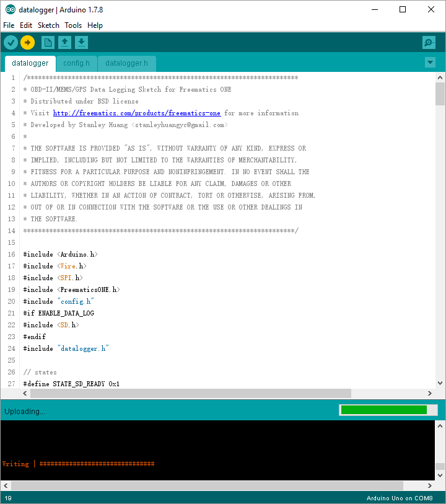Click the upload progress bar

(388, 410)
